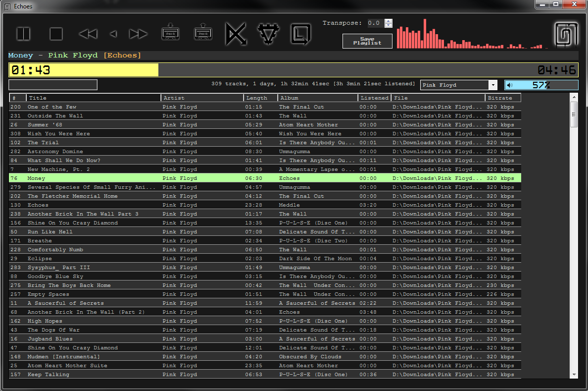This screenshot has height=391, width=588.
Task: Click the small single left-arrow button
Action: click(x=113, y=34)
